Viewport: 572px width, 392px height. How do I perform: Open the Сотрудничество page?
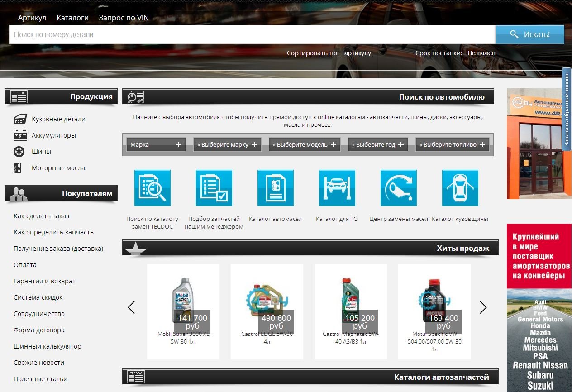(39, 314)
